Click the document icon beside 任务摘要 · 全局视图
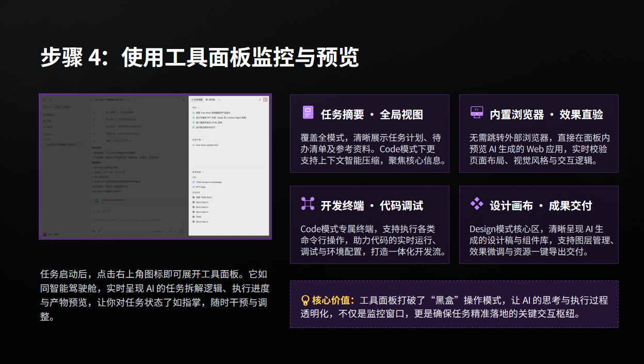The height and width of the screenshot is (364, 644). point(308,113)
